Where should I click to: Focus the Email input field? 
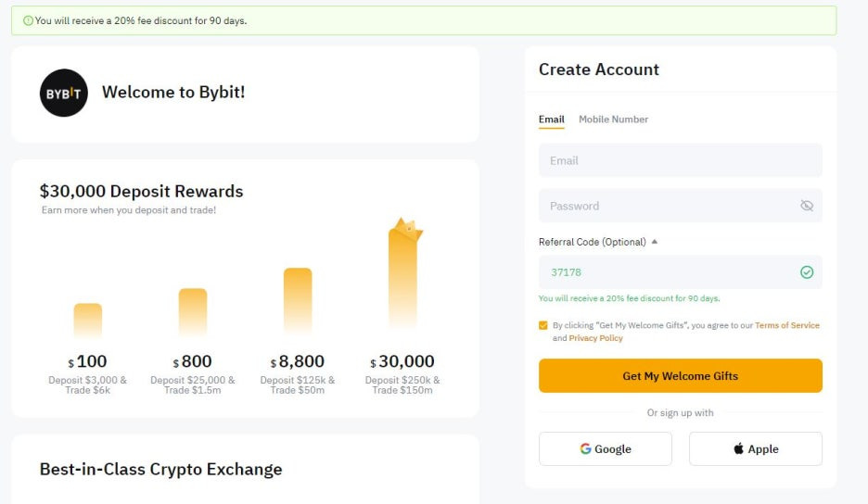point(681,160)
